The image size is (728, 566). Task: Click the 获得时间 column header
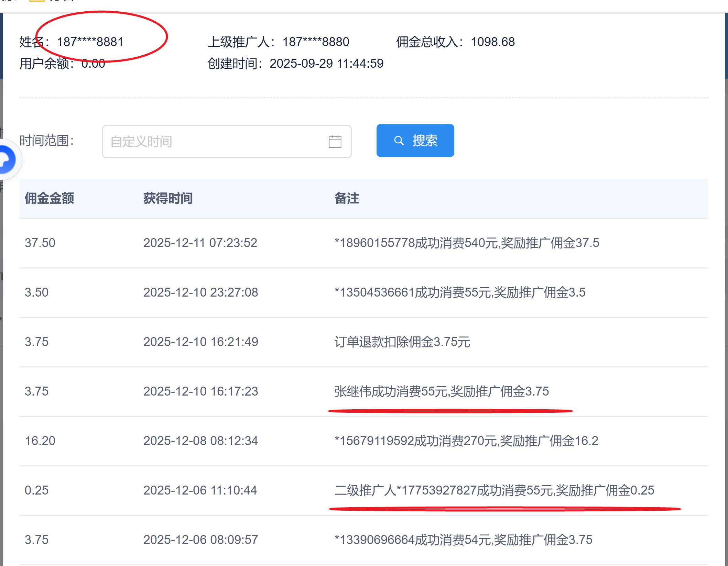168,198
